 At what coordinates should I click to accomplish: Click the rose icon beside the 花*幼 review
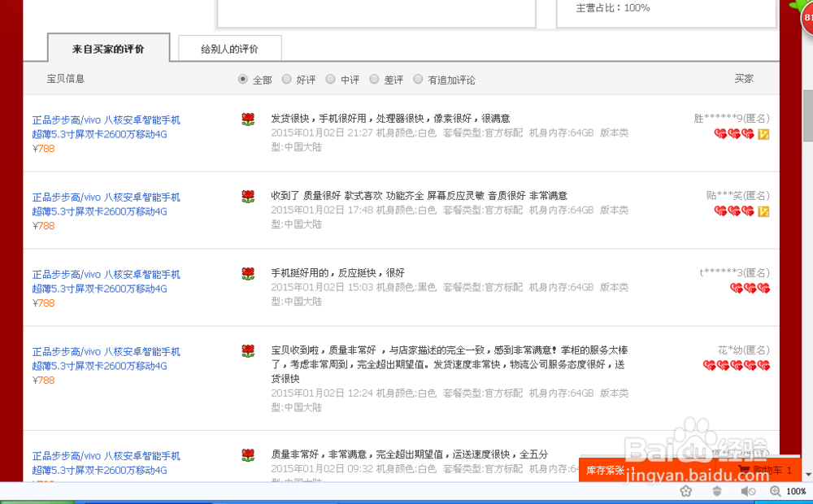click(248, 351)
